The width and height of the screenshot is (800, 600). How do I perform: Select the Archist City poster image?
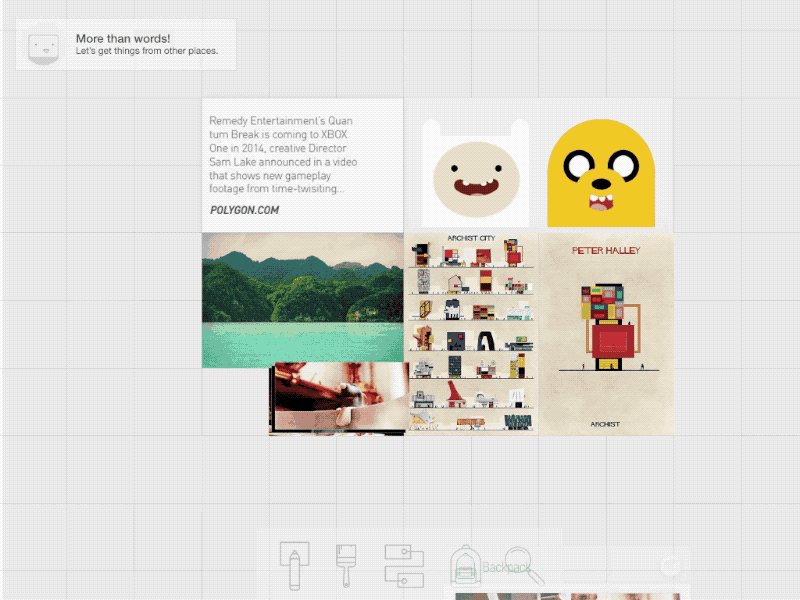click(471, 334)
